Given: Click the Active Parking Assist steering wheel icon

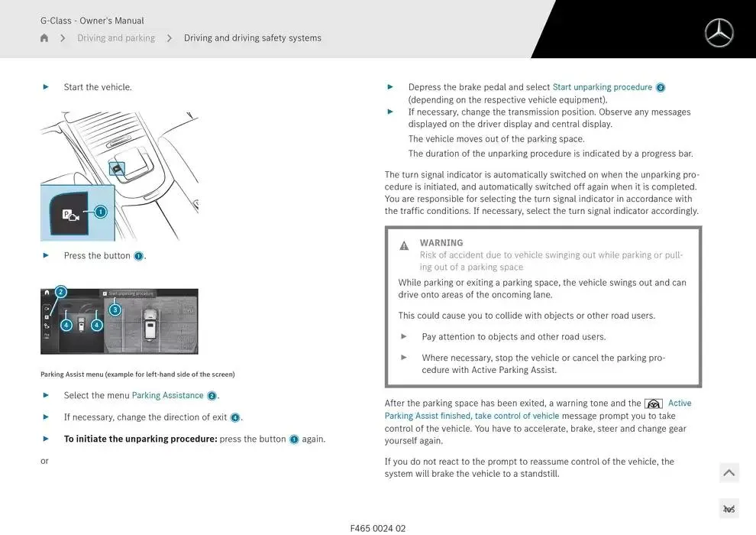Looking at the screenshot, I should point(653,404).
